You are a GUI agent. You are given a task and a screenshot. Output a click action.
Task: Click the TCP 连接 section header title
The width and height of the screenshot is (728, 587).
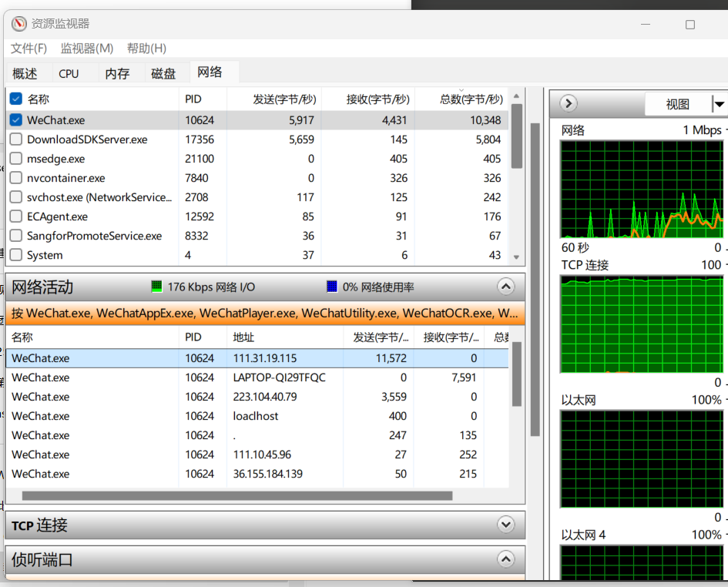39,525
